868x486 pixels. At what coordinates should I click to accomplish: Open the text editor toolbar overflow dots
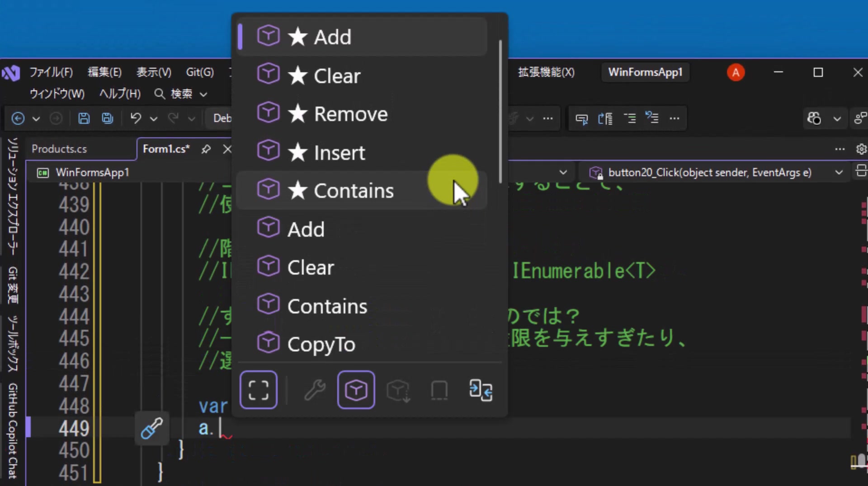click(675, 119)
